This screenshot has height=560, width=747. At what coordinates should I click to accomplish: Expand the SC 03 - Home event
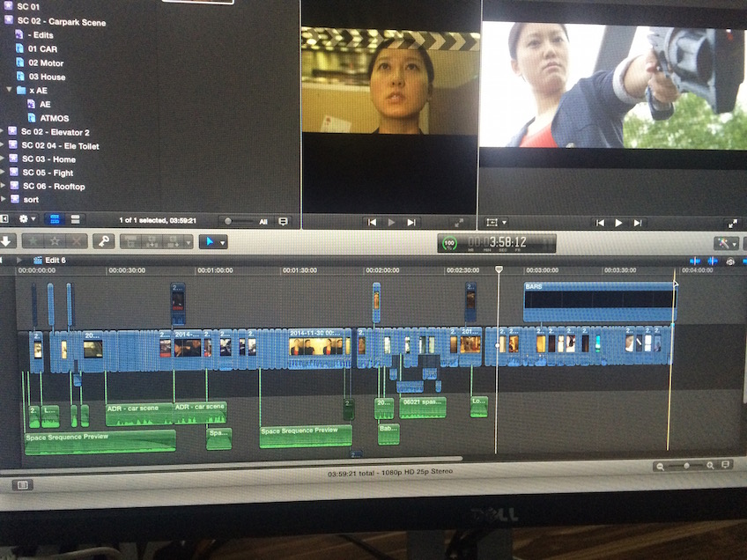coord(3,158)
